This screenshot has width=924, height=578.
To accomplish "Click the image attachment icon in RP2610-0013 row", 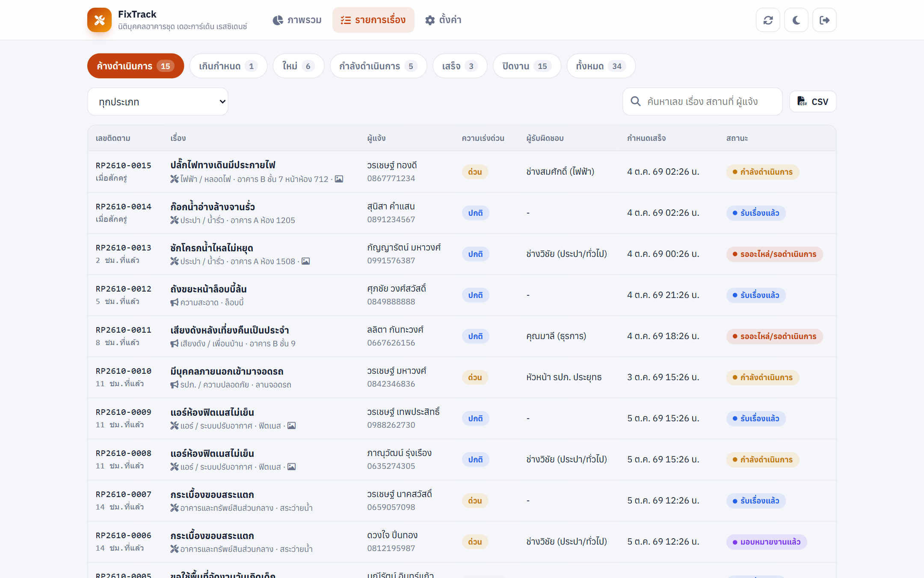I will (305, 261).
